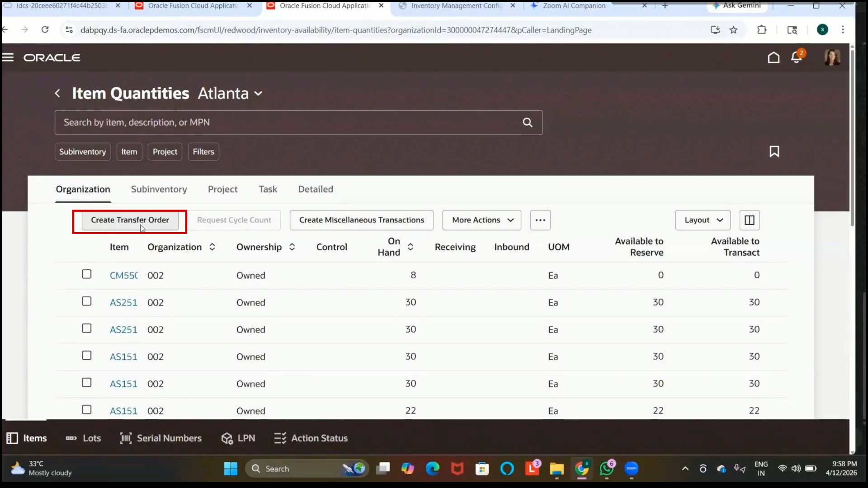Select checkbox for item row with 22 on hand
The image size is (868, 488).
tap(87, 410)
